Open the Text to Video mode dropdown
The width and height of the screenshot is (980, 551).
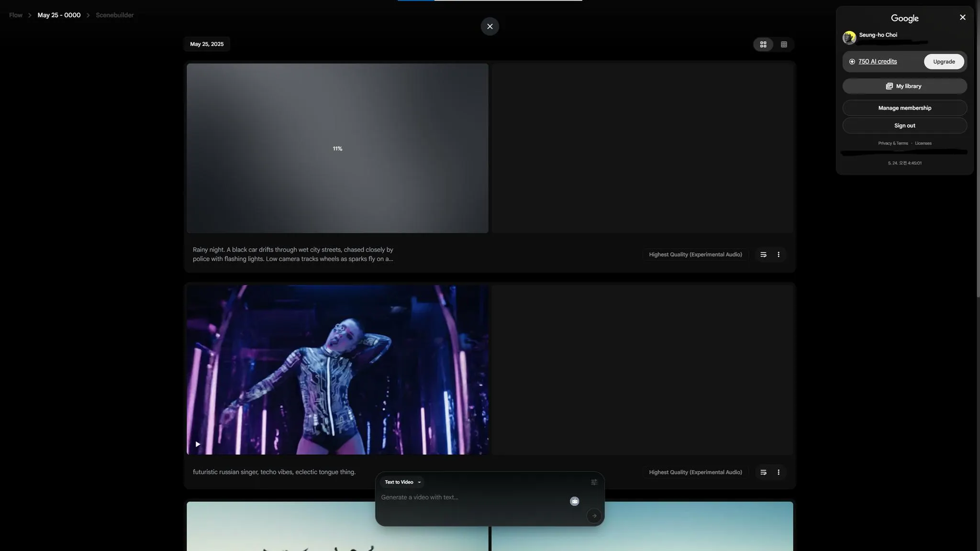click(402, 482)
